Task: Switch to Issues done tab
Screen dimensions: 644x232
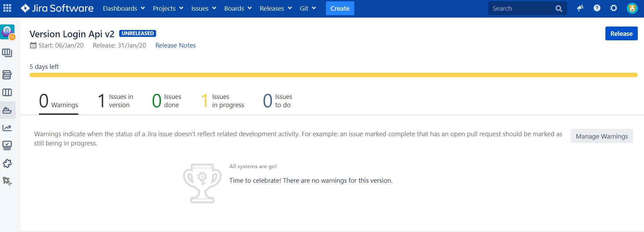Action: 167,101
